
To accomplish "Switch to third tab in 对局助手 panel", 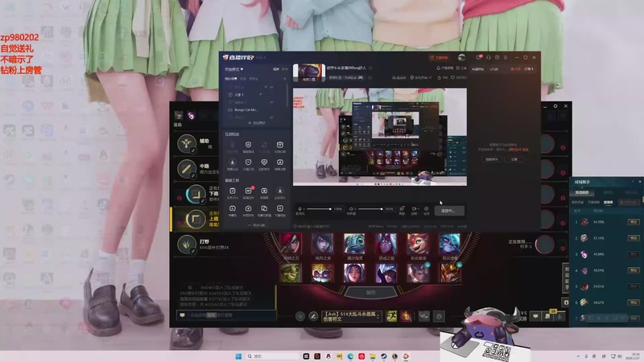I will [x=631, y=192].
